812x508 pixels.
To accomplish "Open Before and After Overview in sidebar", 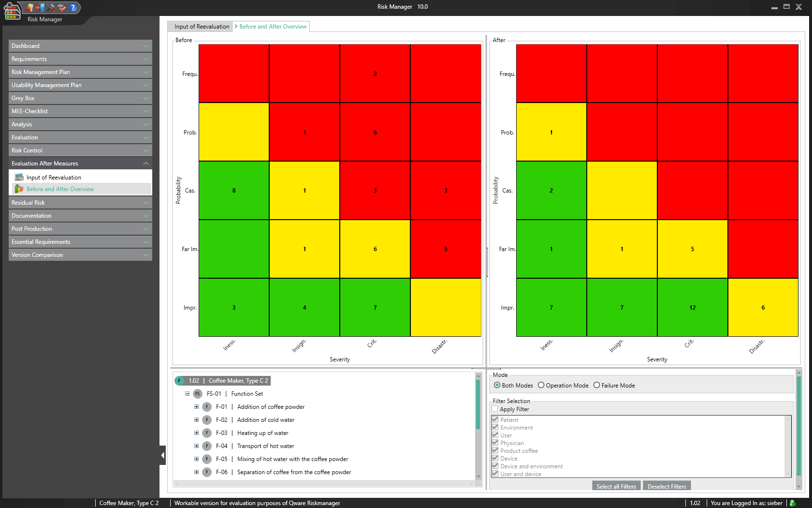I will click(60, 189).
